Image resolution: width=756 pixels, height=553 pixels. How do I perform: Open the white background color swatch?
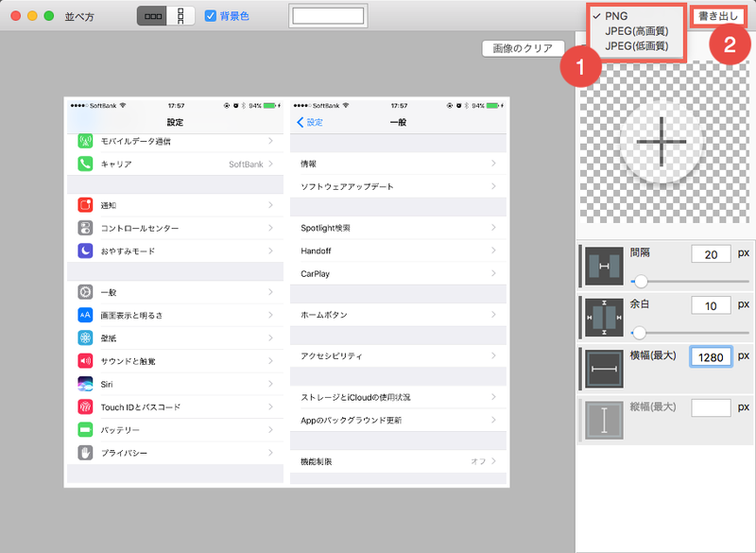[x=328, y=16]
